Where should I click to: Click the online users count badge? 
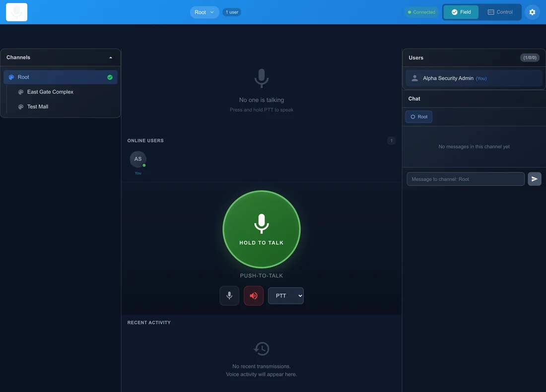(x=392, y=140)
